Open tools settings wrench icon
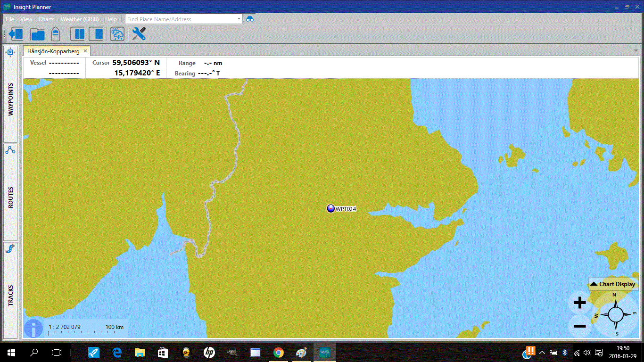644x362 pixels. click(139, 34)
